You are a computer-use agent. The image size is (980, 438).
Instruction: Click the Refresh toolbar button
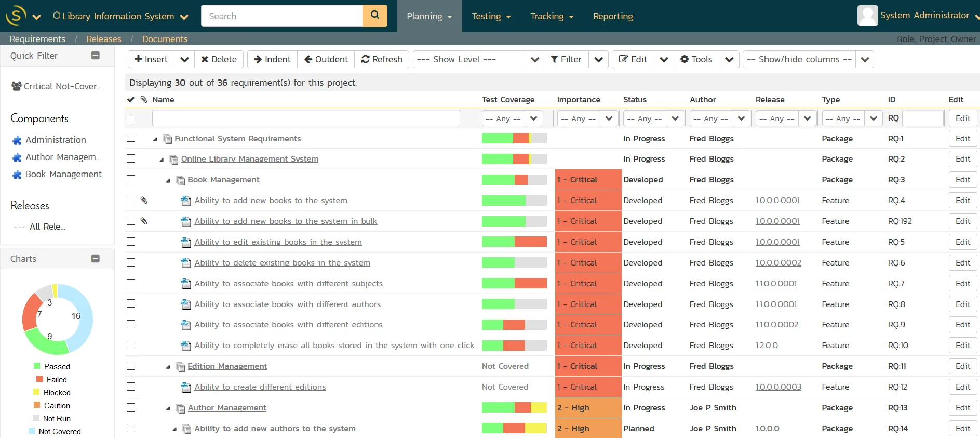(382, 59)
